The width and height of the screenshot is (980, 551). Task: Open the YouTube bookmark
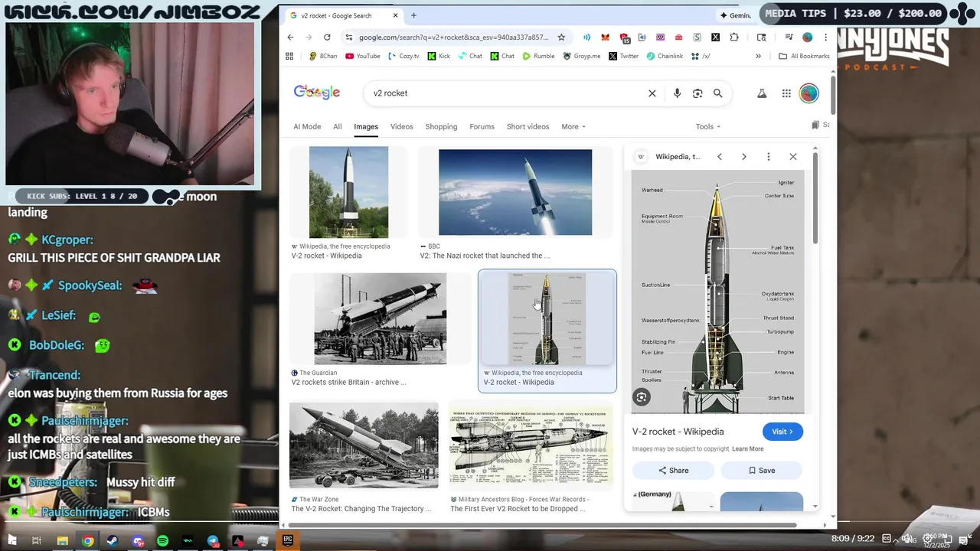click(362, 56)
